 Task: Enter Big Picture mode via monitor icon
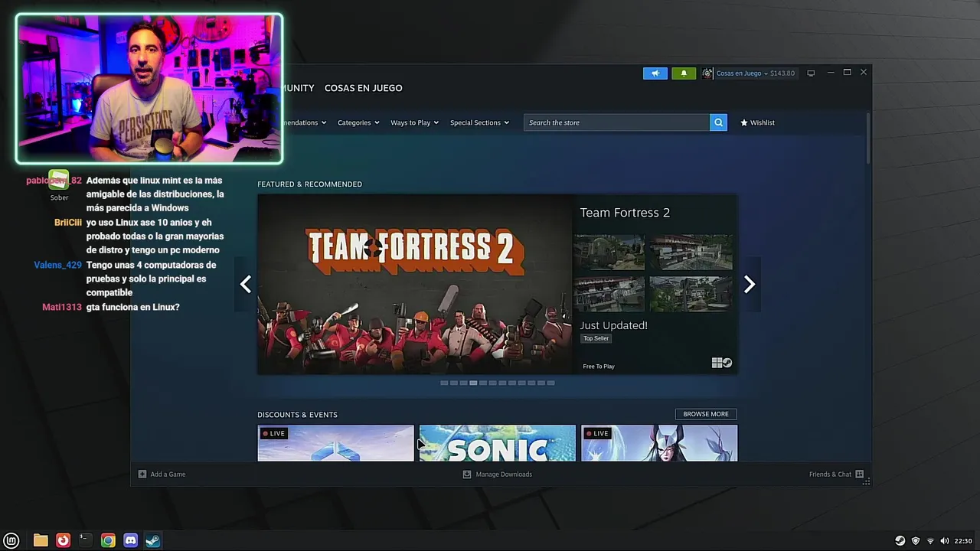point(811,73)
